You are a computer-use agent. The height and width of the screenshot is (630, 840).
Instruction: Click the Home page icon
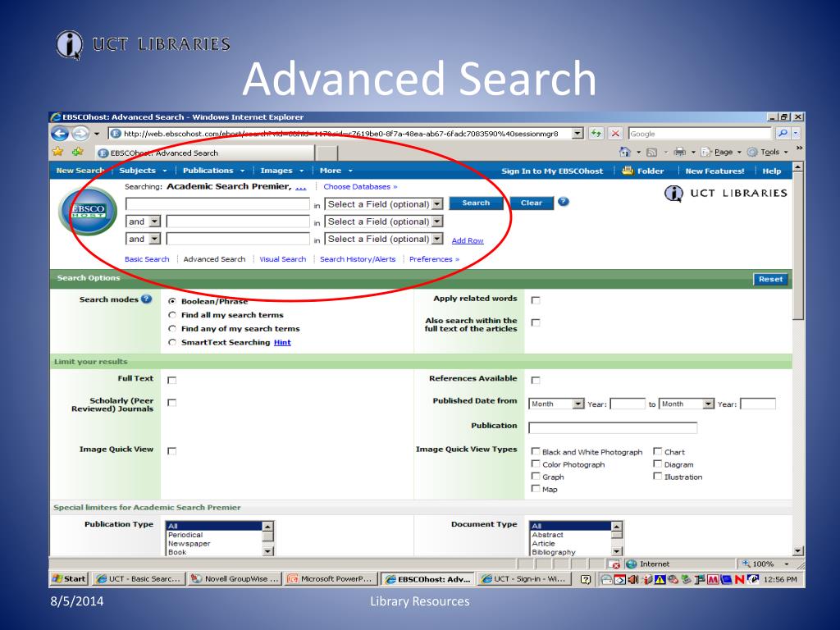[624, 152]
